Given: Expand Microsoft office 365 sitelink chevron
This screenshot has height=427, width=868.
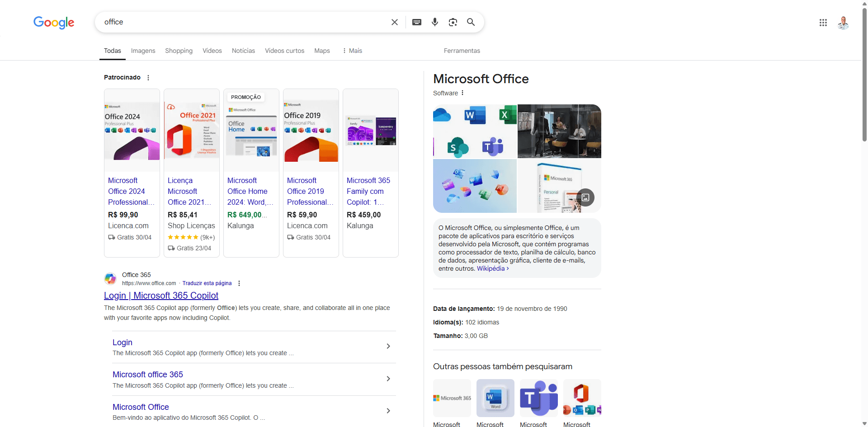Looking at the screenshot, I should (x=388, y=379).
